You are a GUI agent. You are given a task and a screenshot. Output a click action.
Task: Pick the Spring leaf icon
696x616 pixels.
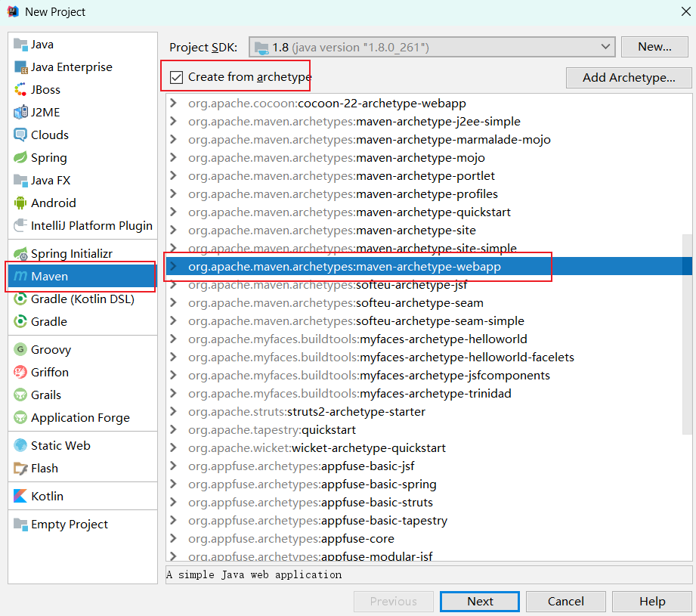20,157
